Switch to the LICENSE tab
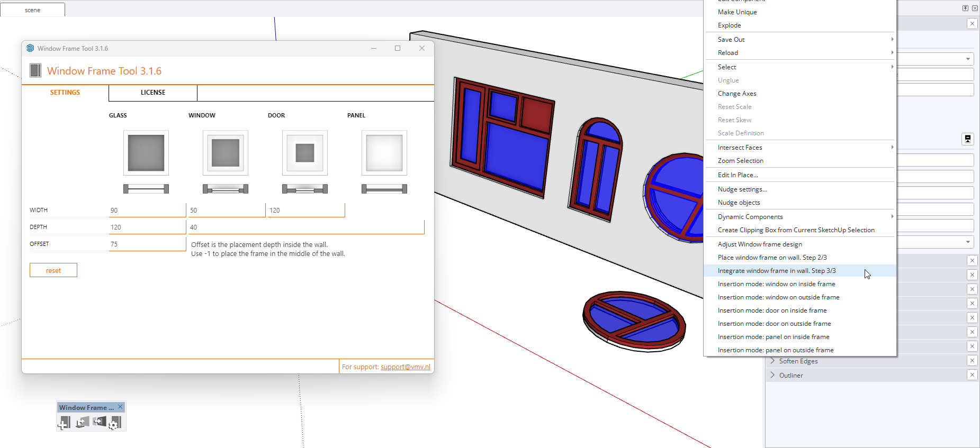Screen dimensions: 980x448 point(153,93)
